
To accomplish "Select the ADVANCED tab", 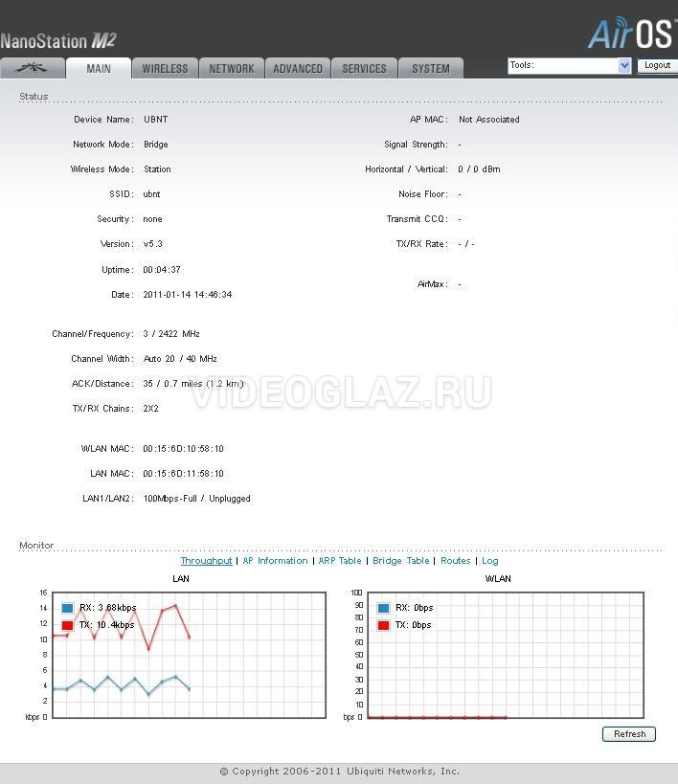I will (x=298, y=68).
